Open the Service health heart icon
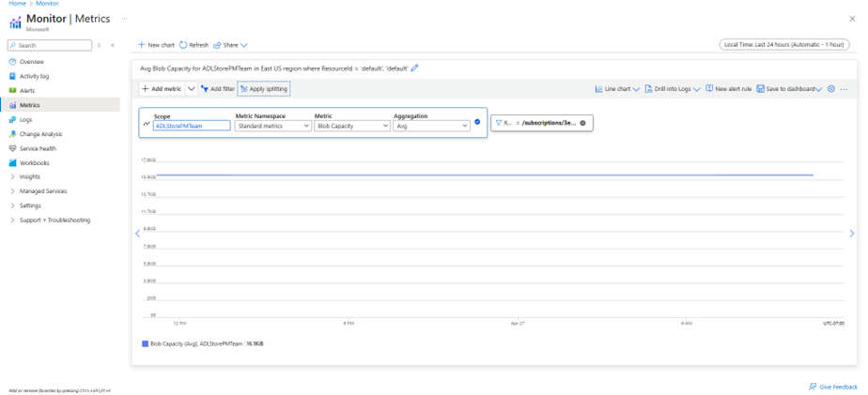Viewport: 868px width, 395px height. pyautogui.click(x=12, y=148)
